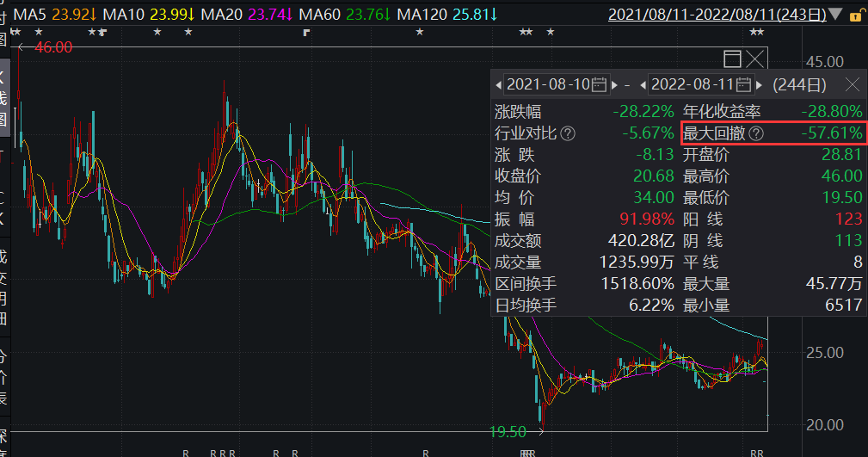This screenshot has width=868, height=457.
Task: Select the MA120 25.81 indicator label
Action: pyautogui.click(x=447, y=15)
